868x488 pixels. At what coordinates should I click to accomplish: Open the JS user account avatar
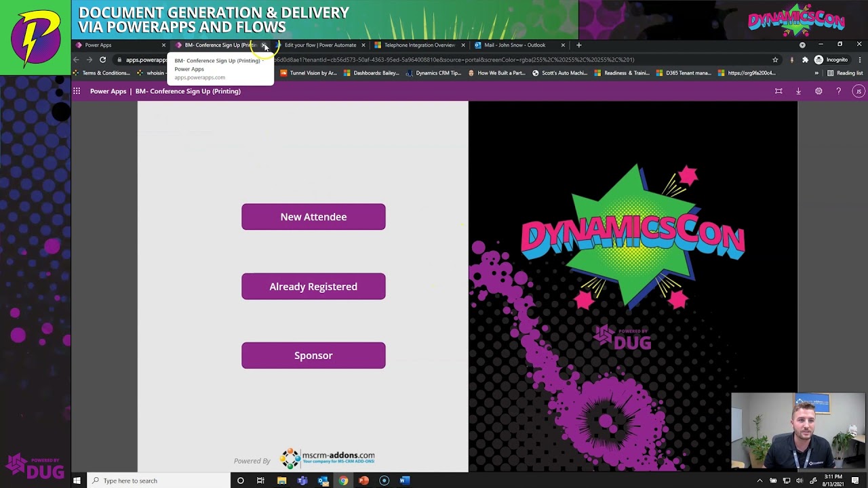coord(859,91)
